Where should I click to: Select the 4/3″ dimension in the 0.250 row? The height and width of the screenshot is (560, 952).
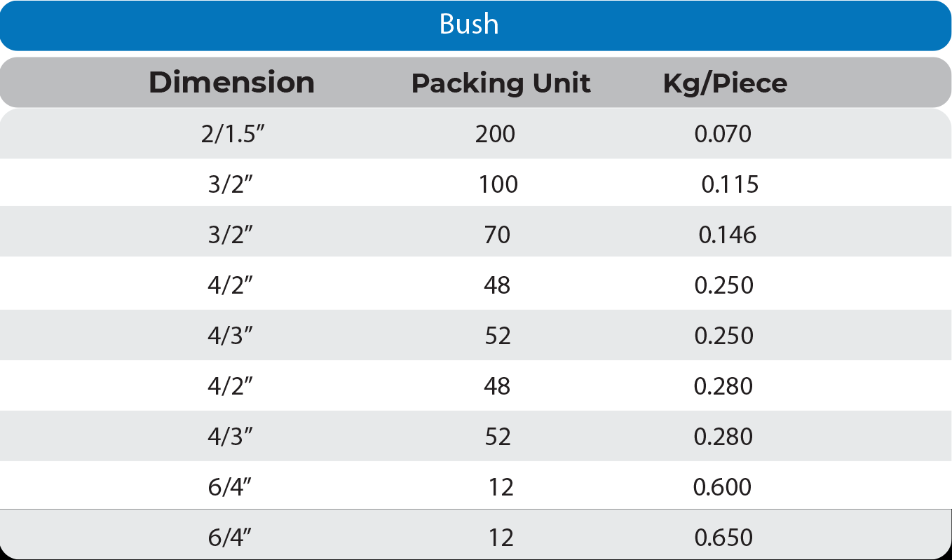pyautogui.click(x=230, y=336)
